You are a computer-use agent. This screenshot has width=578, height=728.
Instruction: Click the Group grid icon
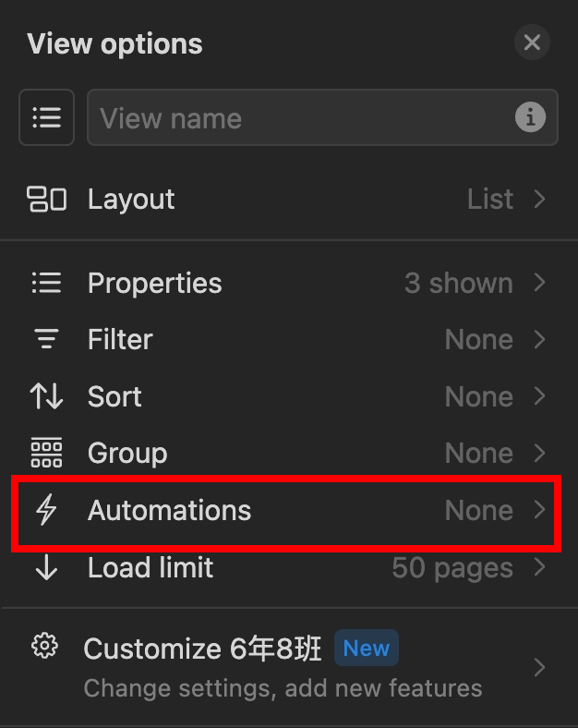coord(46,453)
